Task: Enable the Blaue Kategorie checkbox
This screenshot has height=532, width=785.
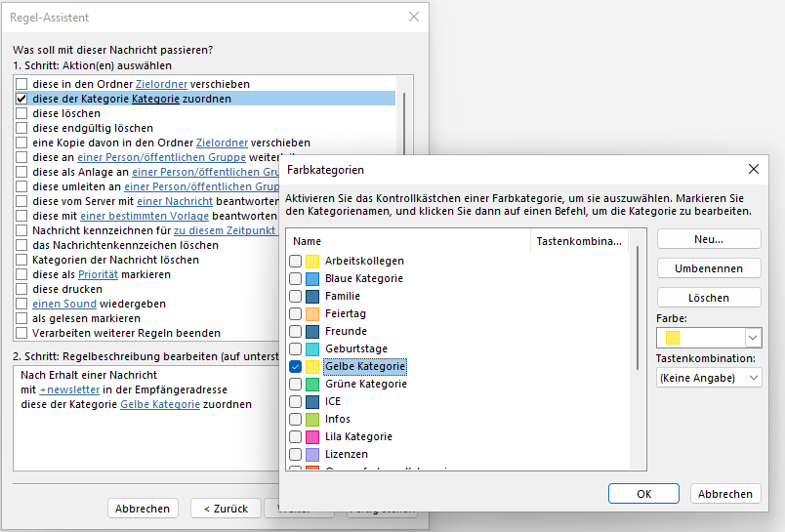Action: coord(296,279)
